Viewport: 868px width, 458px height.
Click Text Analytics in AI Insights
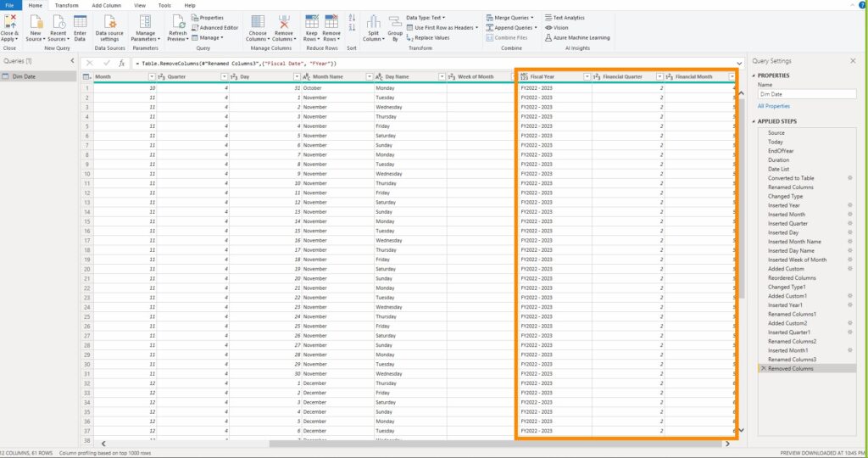pos(565,18)
